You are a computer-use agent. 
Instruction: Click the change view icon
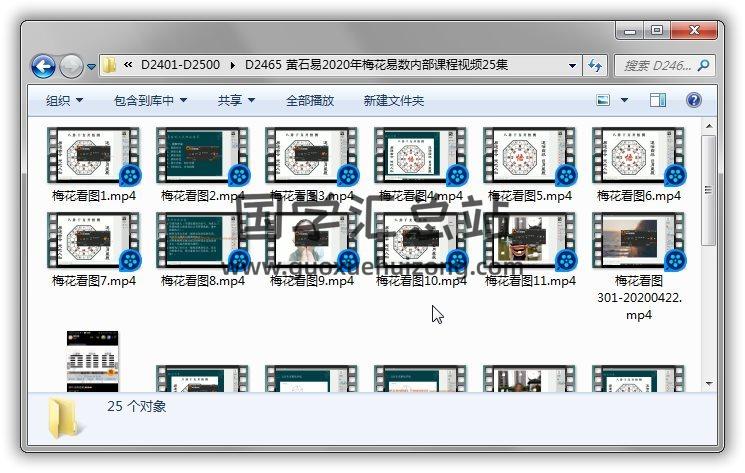(x=603, y=100)
